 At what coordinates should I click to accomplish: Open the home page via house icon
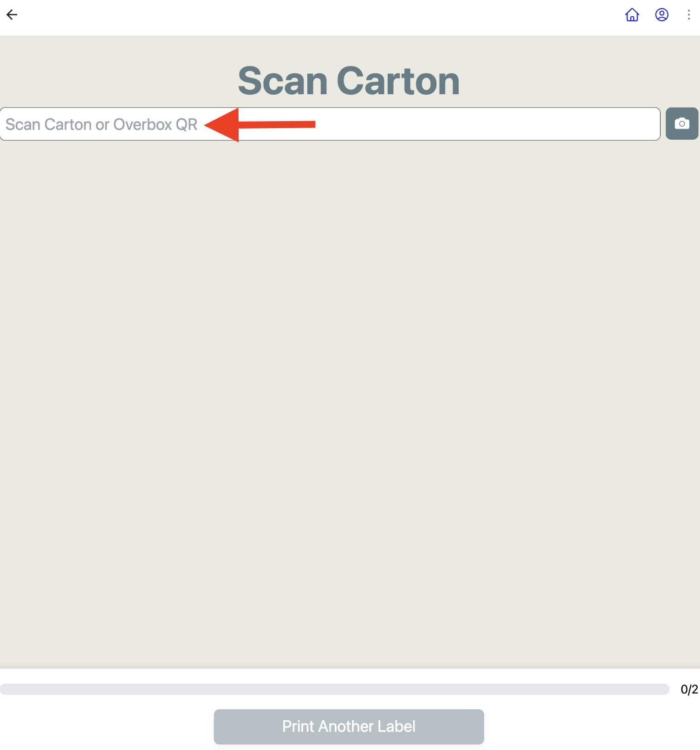click(x=632, y=15)
